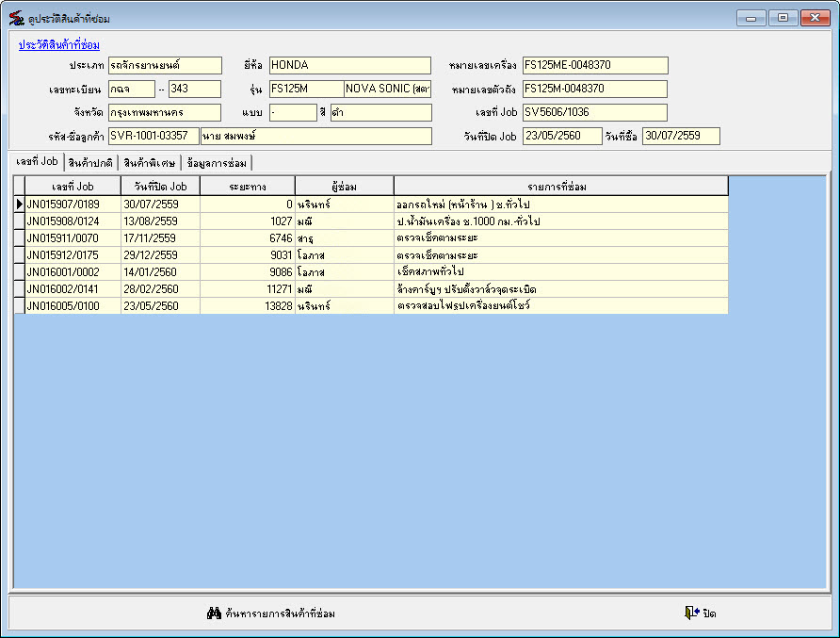Click the สี field showing ดำ

tap(380, 112)
